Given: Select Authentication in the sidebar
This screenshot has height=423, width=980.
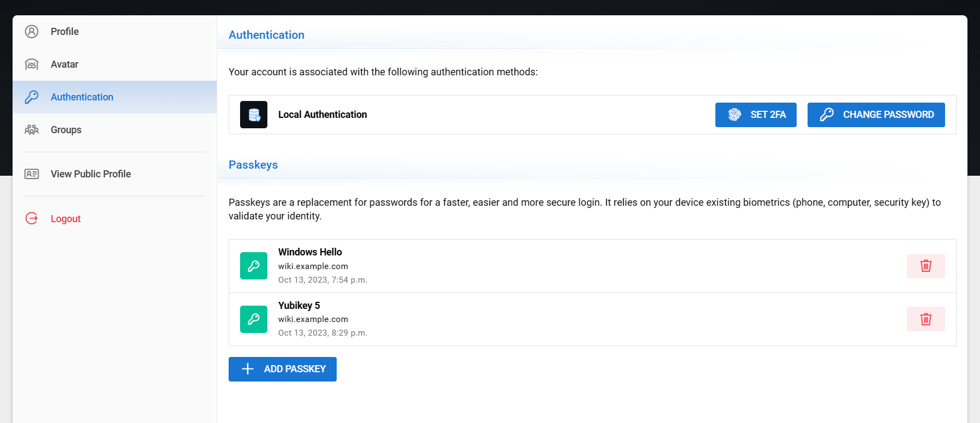Looking at the screenshot, I should (x=82, y=97).
